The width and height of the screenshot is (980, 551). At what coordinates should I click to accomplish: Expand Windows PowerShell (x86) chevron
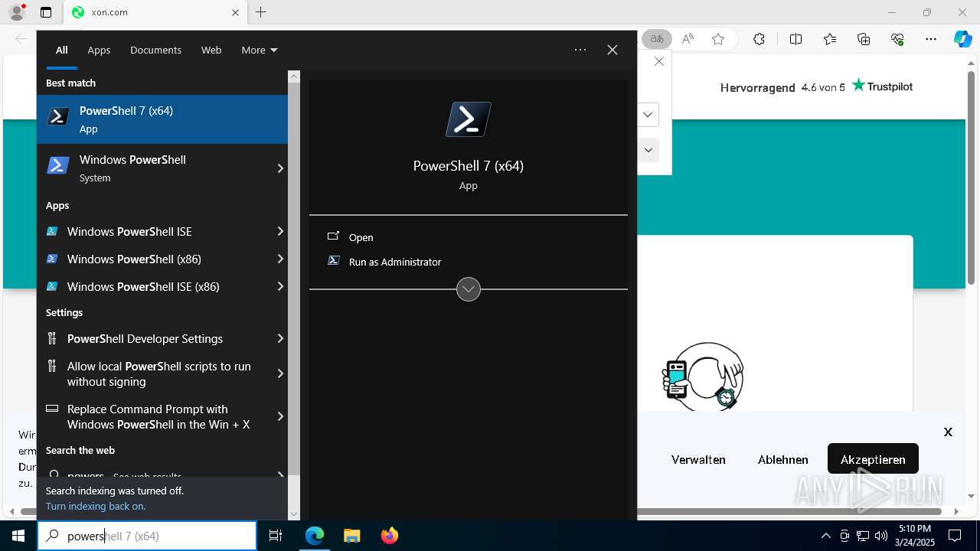pyautogui.click(x=280, y=259)
